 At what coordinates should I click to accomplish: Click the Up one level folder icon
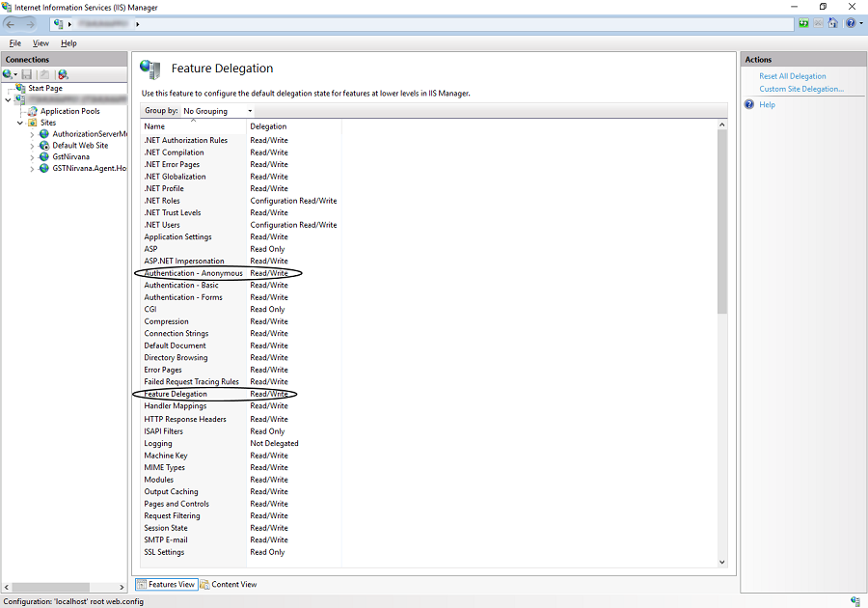tap(44, 74)
